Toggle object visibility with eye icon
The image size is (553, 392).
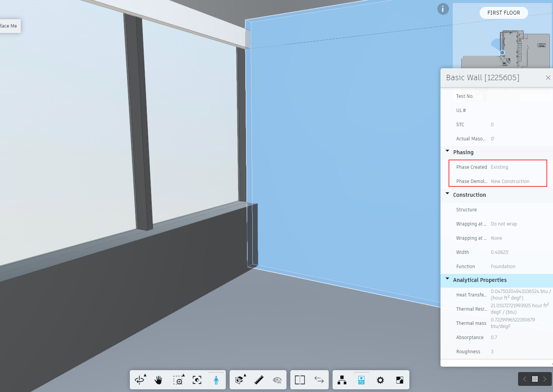[x=277, y=380]
